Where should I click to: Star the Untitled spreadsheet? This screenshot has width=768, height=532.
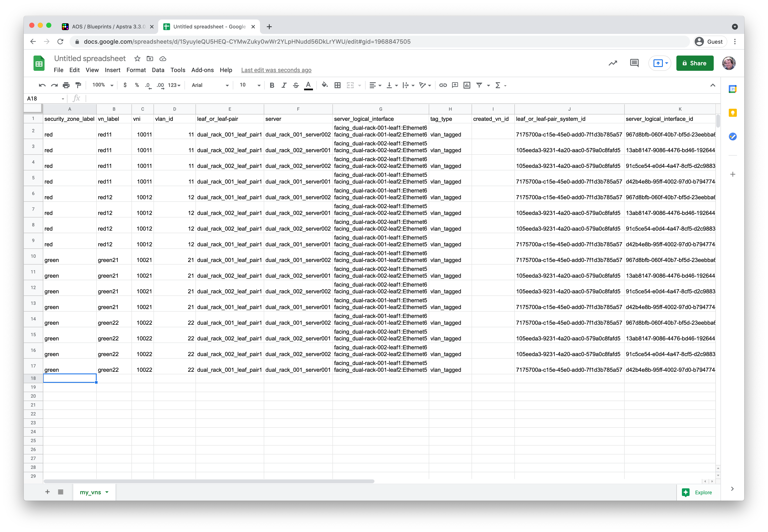pos(137,59)
